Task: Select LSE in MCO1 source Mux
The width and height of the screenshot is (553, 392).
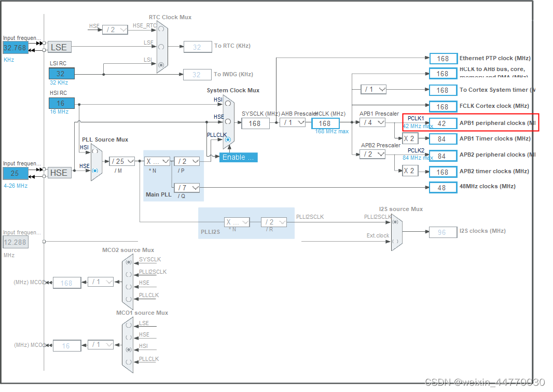Action: (129, 326)
